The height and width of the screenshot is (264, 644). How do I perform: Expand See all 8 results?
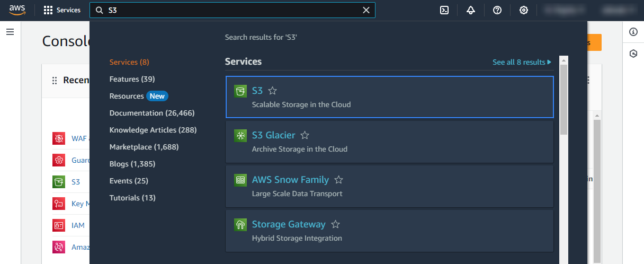(522, 62)
